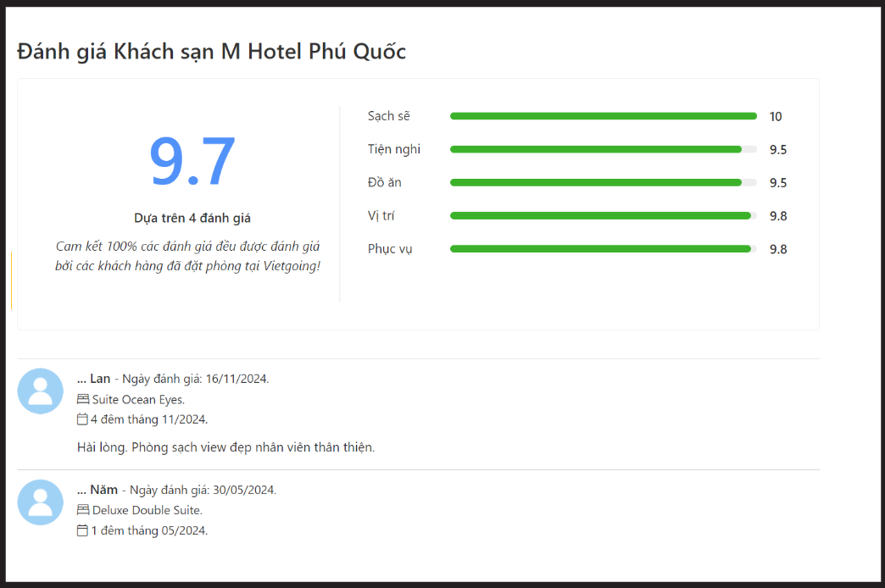This screenshot has height=588, width=885.
Task: Click Năm's reviewer avatar icon
Action: coord(40,502)
